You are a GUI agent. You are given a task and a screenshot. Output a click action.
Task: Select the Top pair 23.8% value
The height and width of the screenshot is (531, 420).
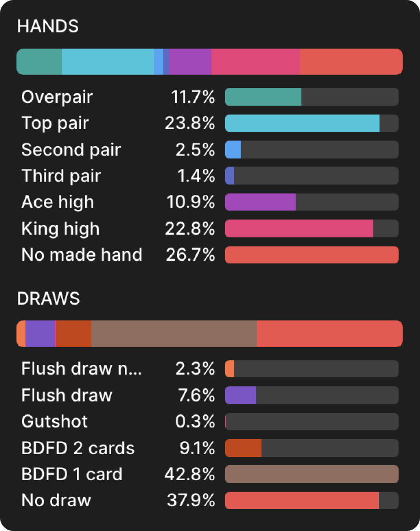tap(189, 123)
